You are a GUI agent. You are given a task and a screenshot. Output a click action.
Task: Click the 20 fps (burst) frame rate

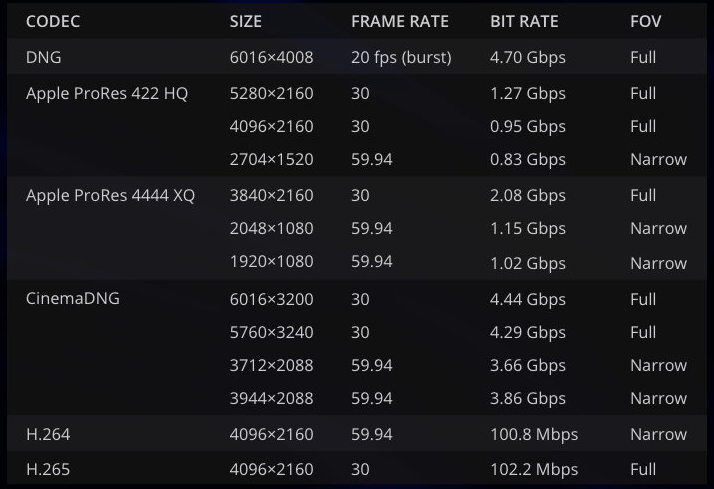pyautogui.click(x=401, y=58)
